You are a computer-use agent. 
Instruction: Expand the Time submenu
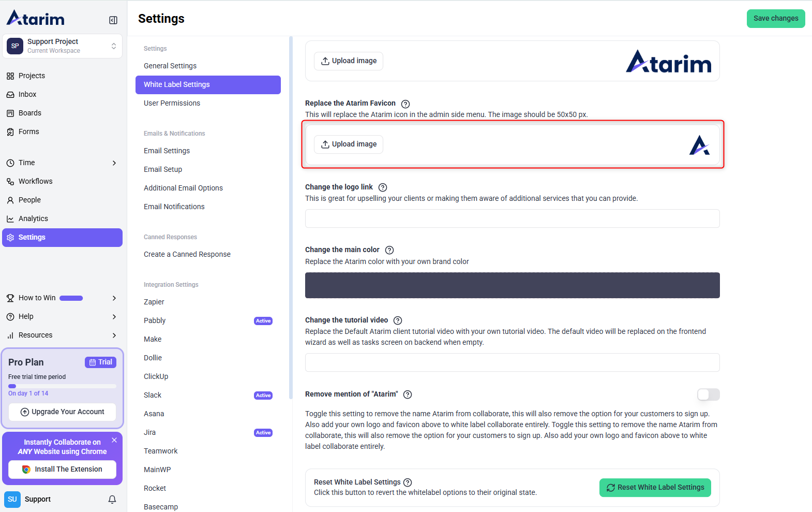(x=114, y=163)
